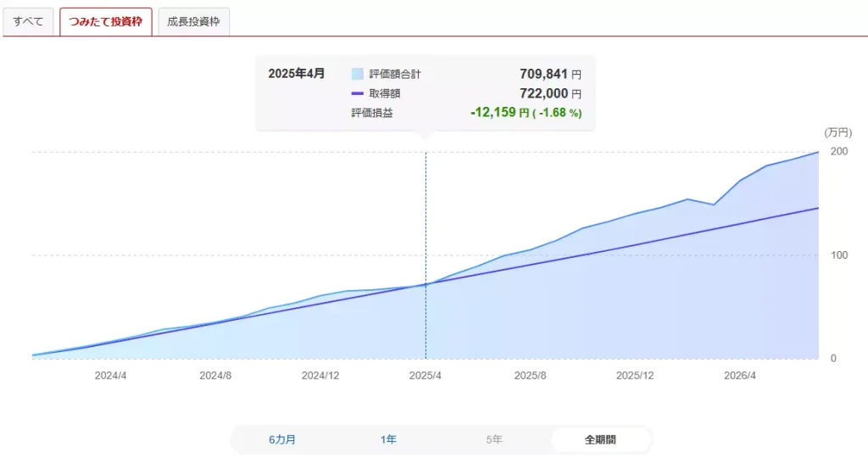Select the 全期間 period option
868x459 pixels.
pyautogui.click(x=601, y=439)
